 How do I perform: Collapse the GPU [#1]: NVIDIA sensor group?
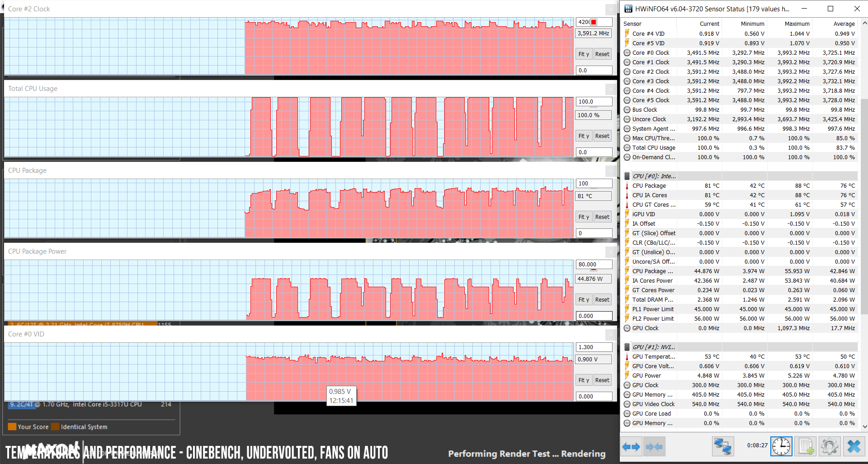[x=627, y=347]
